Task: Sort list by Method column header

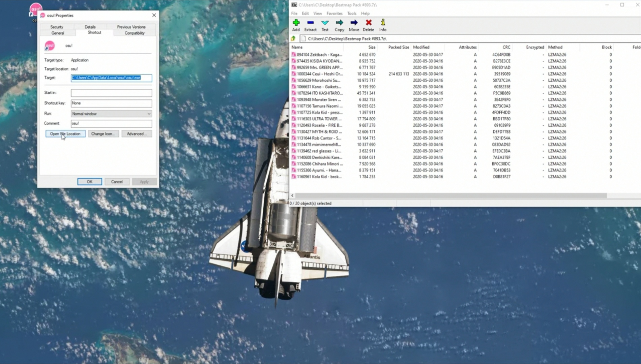Action: coord(562,47)
